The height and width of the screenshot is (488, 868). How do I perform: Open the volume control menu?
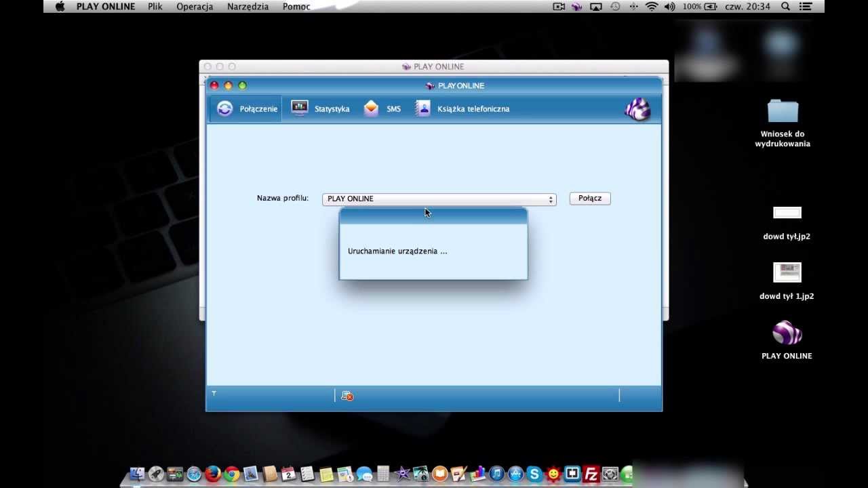(x=670, y=7)
